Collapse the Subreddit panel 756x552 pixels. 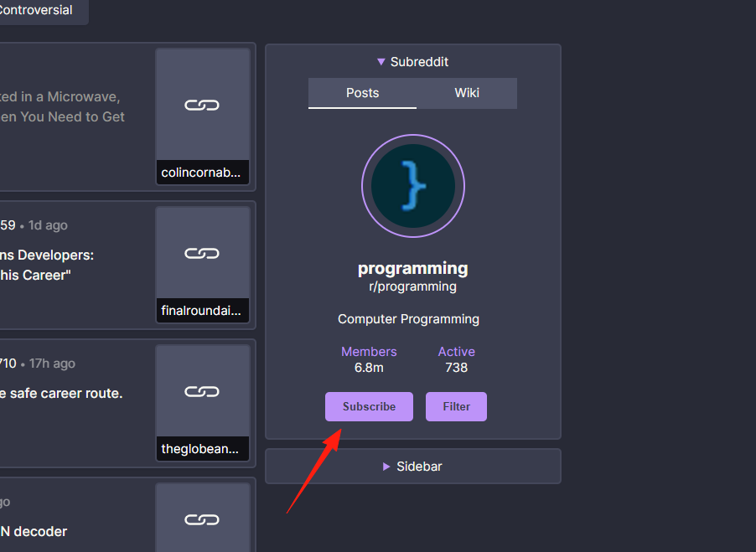(x=412, y=62)
